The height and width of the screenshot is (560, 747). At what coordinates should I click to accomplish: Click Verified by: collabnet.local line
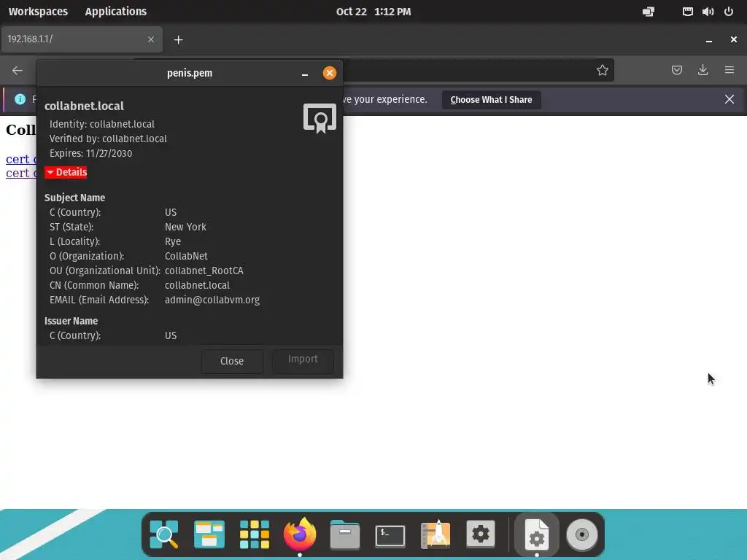[x=108, y=139]
